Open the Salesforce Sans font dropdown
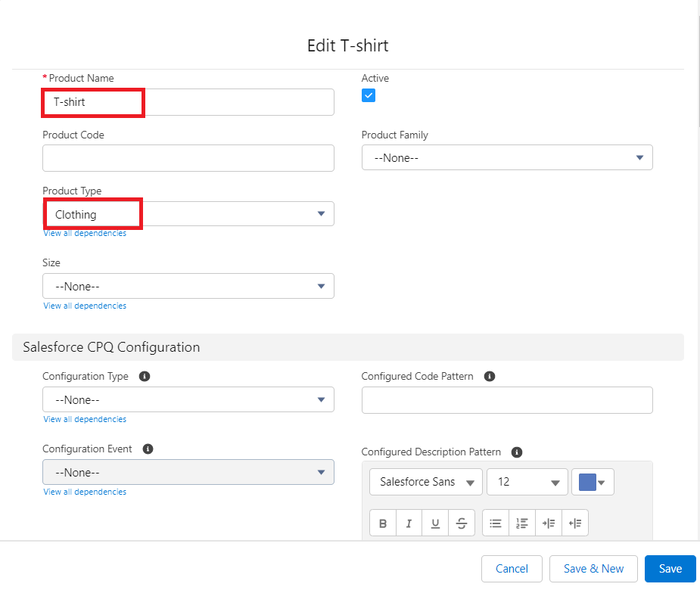This screenshot has height=590, width=700. tap(426, 482)
